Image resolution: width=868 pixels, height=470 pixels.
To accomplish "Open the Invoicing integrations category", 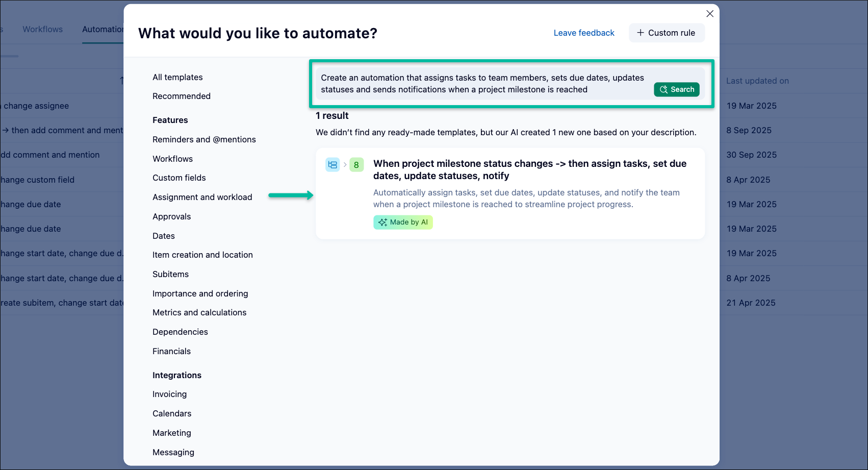I will [169, 394].
